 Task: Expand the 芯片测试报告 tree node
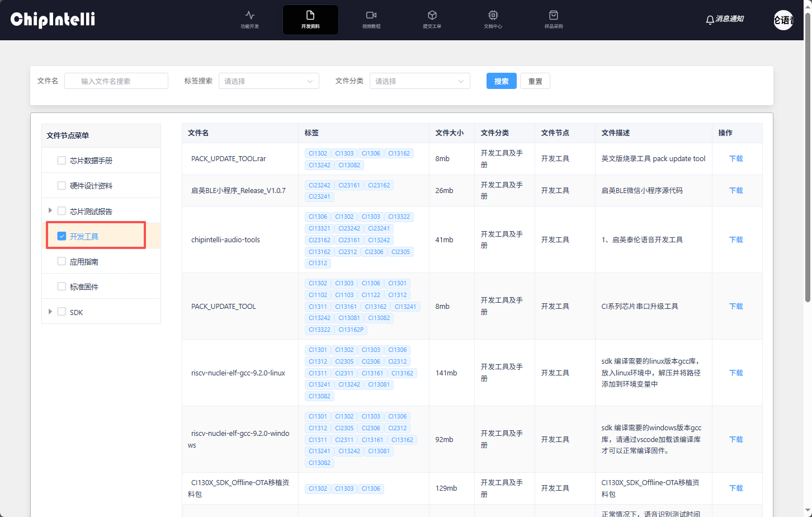point(50,210)
